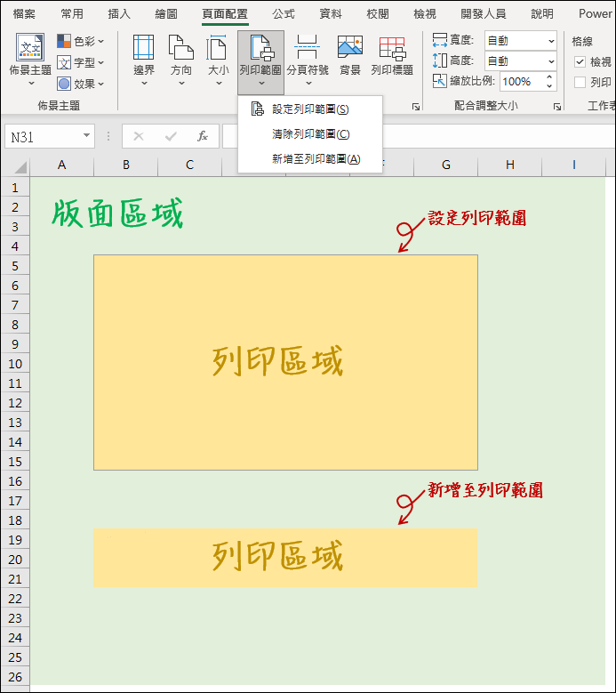616x693 pixels.
Task: Click the 邊界 margins icon
Action: click(x=143, y=48)
